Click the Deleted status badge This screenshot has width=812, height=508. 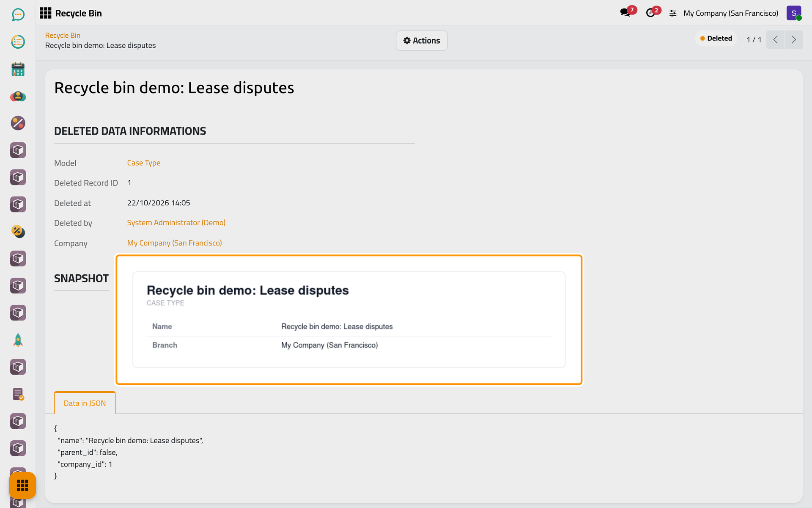(x=716, y=39)
